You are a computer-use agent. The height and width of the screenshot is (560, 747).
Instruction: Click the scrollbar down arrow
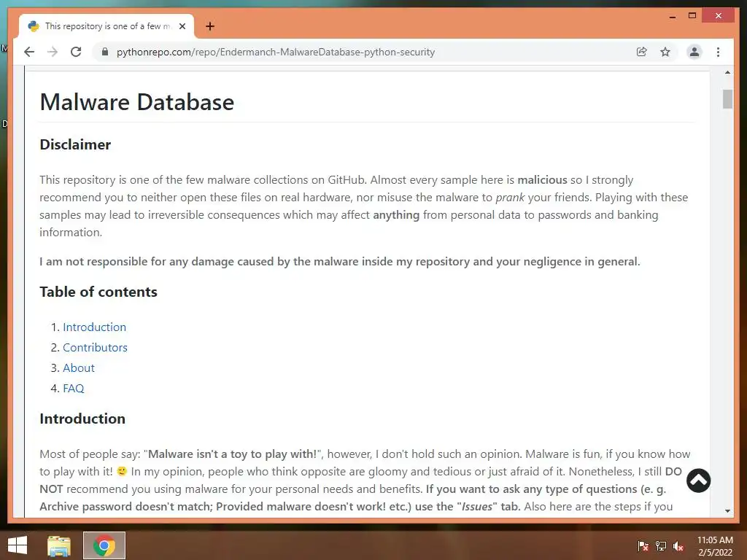pos(727,511)
